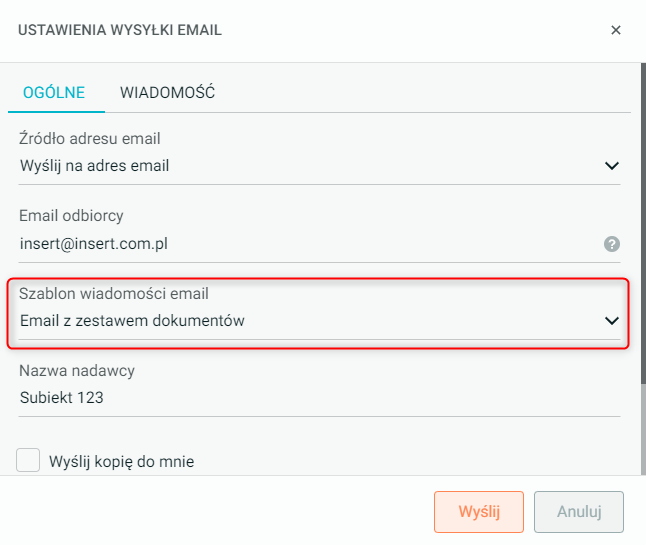
Task: Click the Anuluj button
Action: 579,511
